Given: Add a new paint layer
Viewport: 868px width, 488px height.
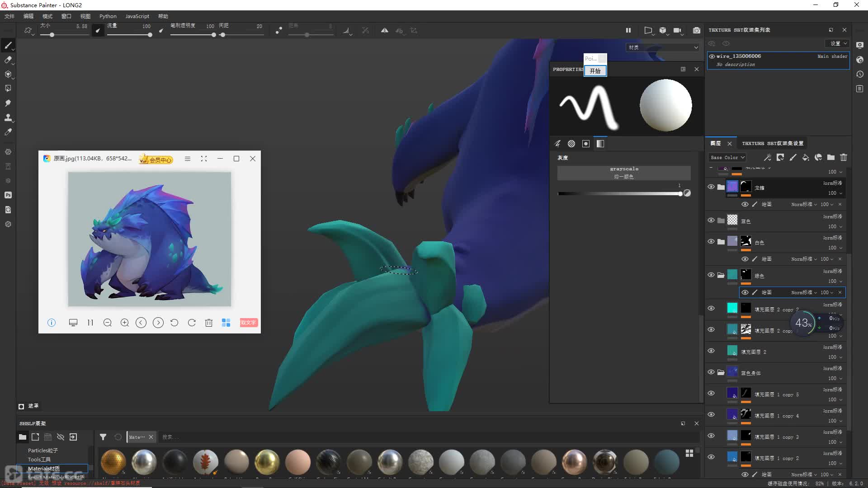Looking at the screenshot, I should pyautogui.click(x=793, y=157).
